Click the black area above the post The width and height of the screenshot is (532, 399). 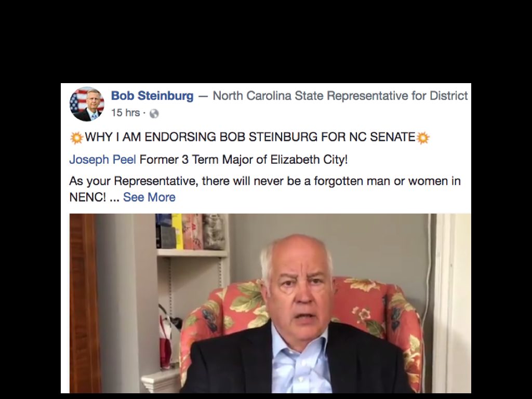point(266,41)
